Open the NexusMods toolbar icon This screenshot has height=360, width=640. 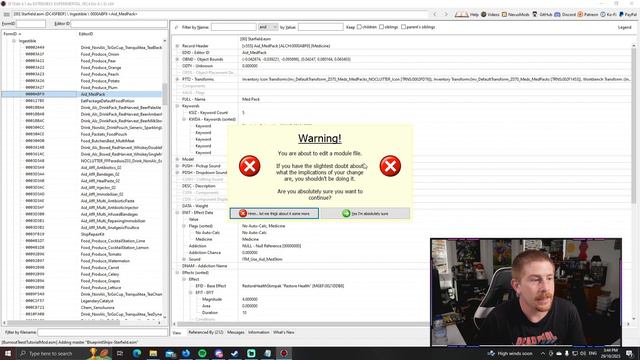pos(504,14)
